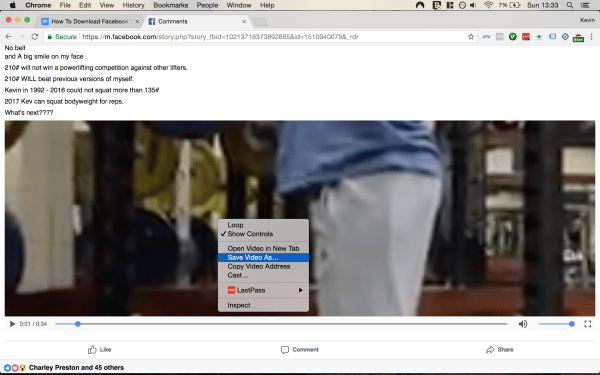Close the How To Download Facebook tab
Viewport: 600px width, 375px height.
click(x=137, y=21)
